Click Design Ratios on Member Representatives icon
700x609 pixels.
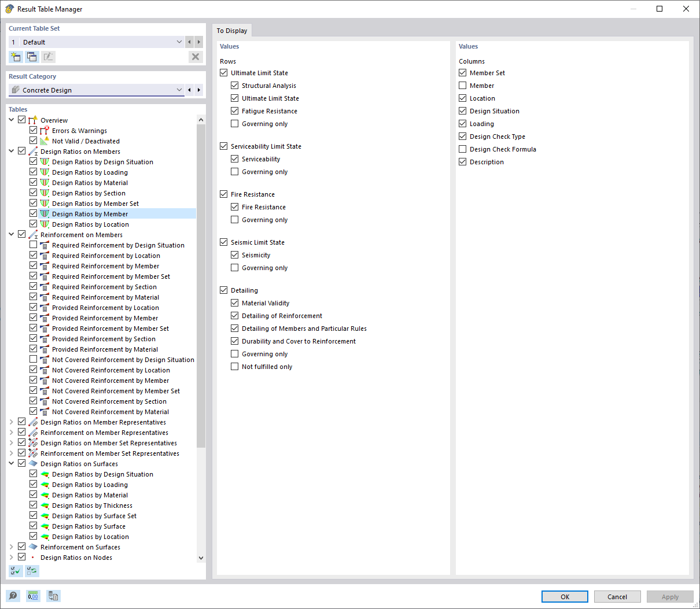pos(33,422)
